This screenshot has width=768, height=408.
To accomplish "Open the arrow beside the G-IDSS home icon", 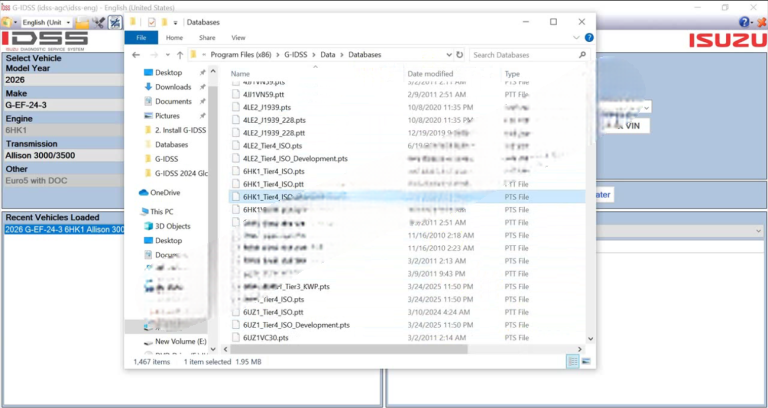I will [15, 23].
